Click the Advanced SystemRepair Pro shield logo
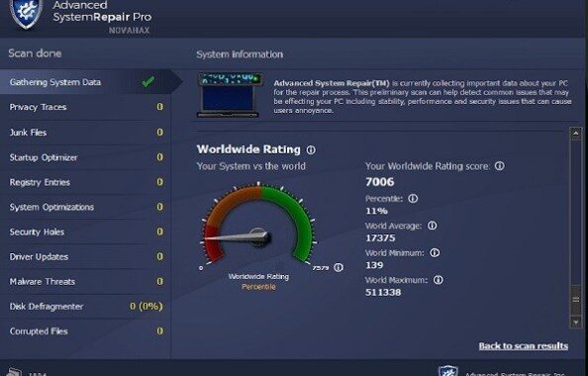 tap(27, 13)
